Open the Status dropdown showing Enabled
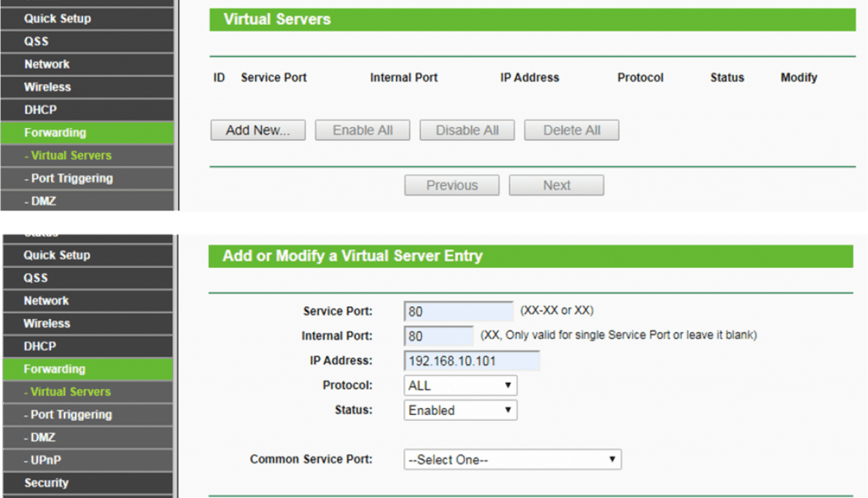 459,410
